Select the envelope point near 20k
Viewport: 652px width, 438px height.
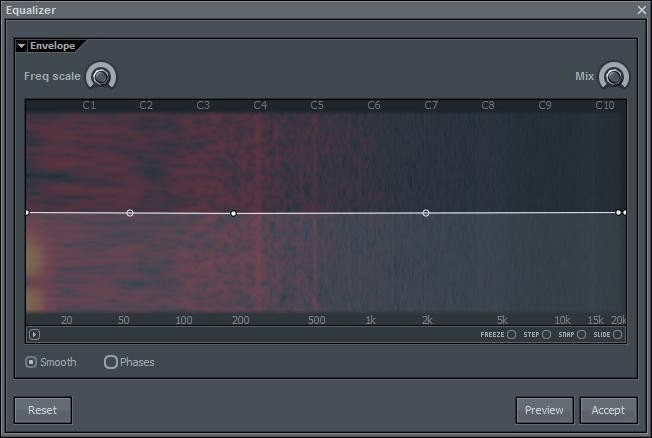[618, 213]
